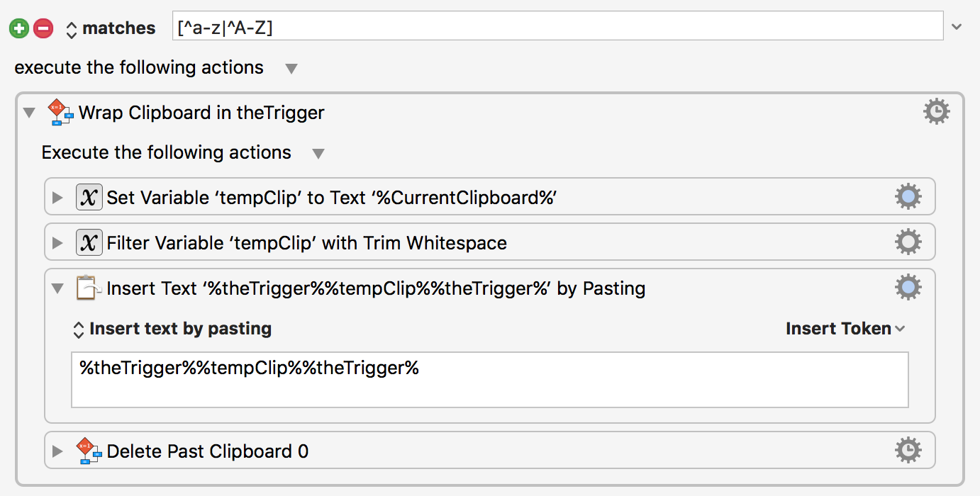Click the Set Variable X icon

[x=89, y=198]
